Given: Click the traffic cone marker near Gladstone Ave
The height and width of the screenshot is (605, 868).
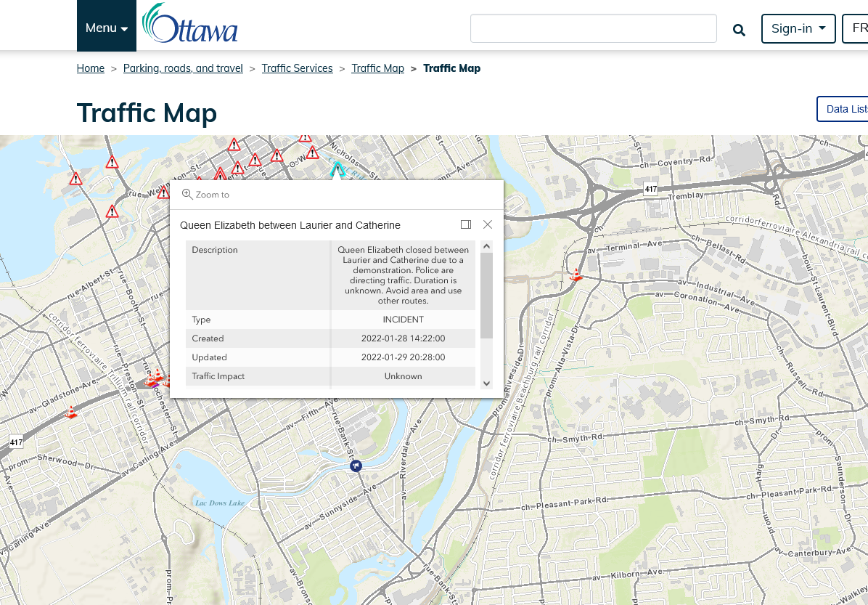Looking at the screenshot, I should pos(71,412).
